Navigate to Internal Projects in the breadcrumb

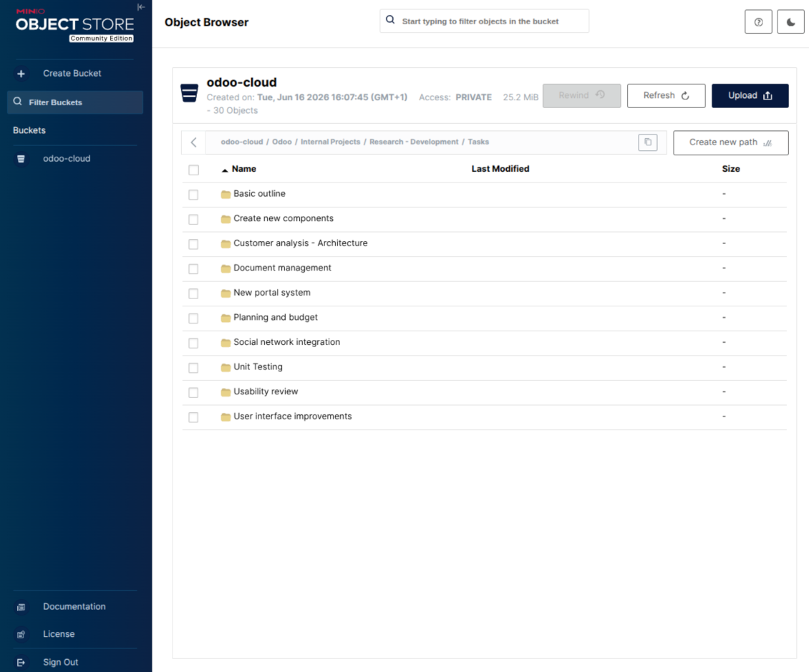(330, 142)
